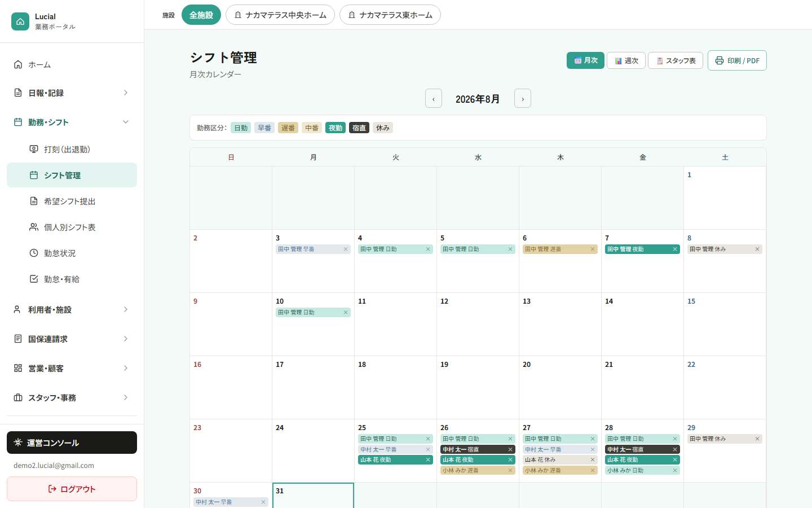Remove 田中 管理 休み entry on the 29th
Image resolution: width=812 pixels, height=508 pixels.
pyautogui.click(x=757, y=439)
